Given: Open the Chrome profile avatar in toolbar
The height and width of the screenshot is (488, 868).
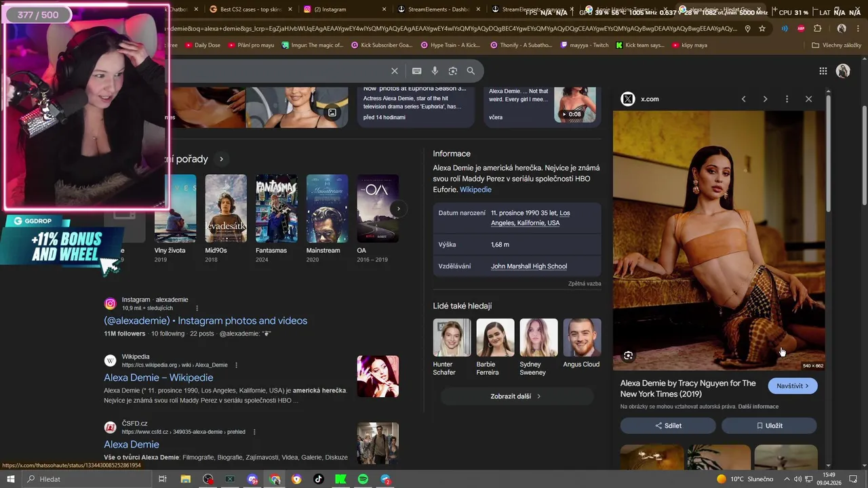Looking at the screenshot, I should (x=842, y=28).
